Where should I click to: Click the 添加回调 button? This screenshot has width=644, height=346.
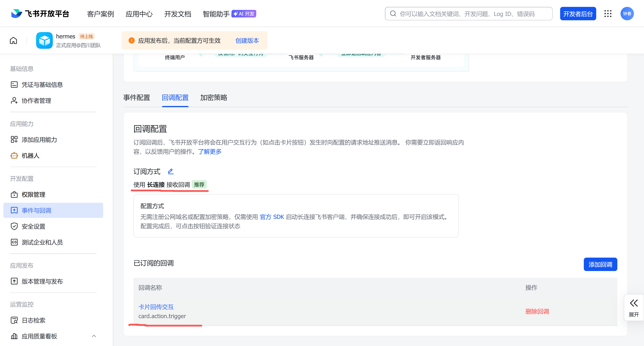pos(600,264)
